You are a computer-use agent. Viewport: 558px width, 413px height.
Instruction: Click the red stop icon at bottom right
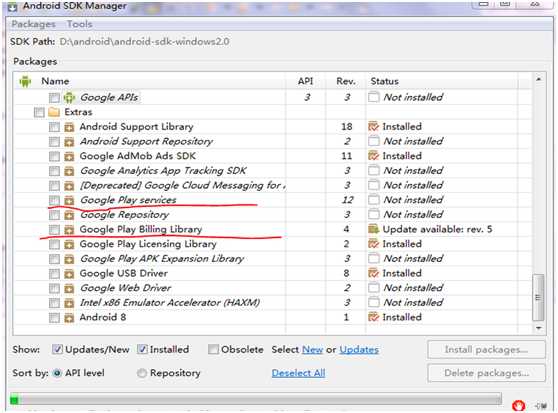pos(518,405)
